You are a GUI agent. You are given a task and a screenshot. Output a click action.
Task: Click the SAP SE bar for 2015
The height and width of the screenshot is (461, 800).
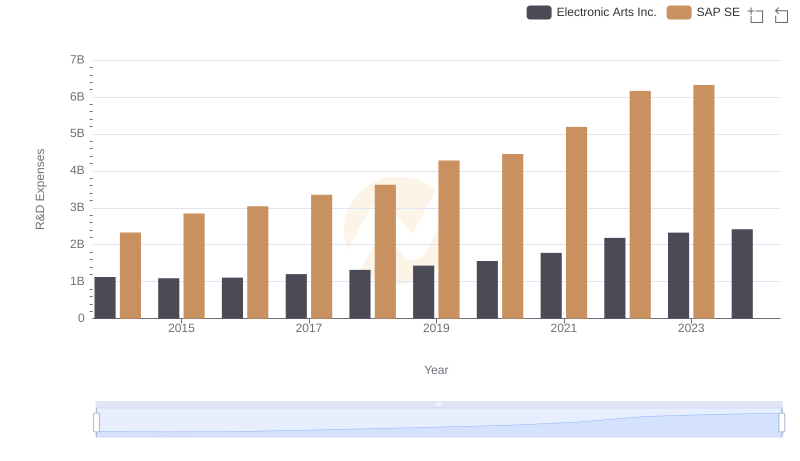(x=194, y=266)
